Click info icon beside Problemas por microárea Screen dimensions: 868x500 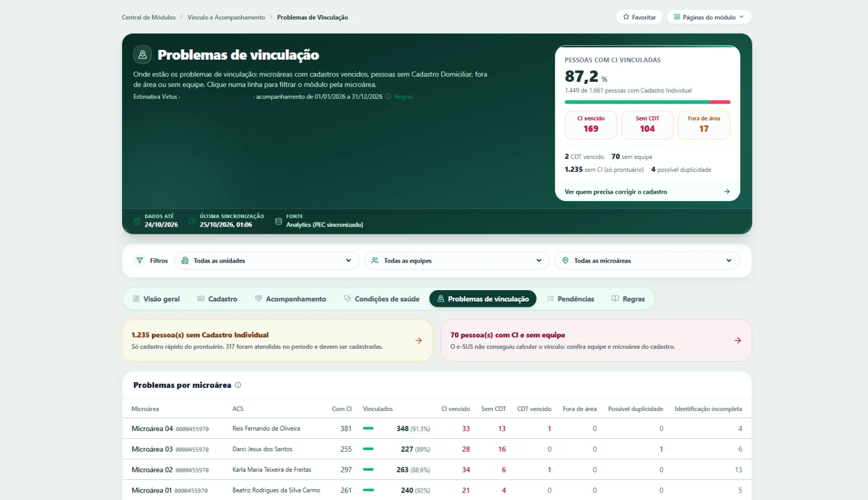coord(238,385)
